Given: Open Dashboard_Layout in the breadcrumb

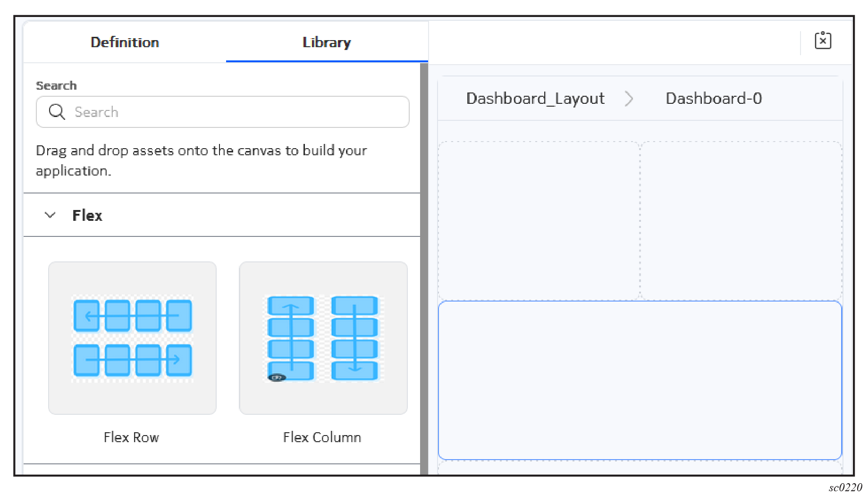Looking at the screenshot, I should [535, 99].
